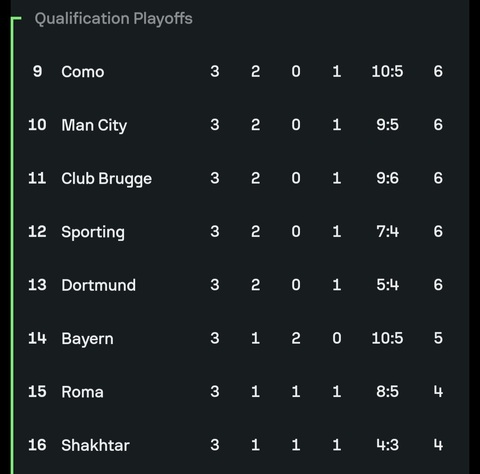Click Bayern's 5 points value
Image resolution: width=480 pixels, height=474 pixels.
438,338
